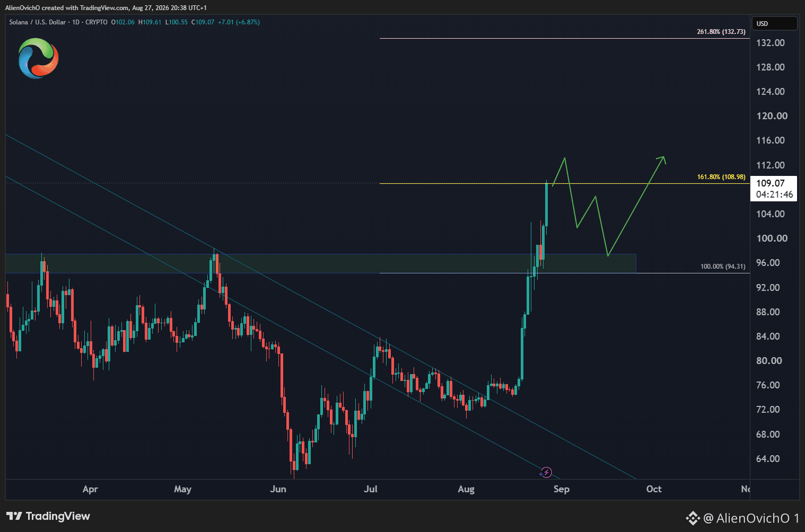
Task: Click the Binance diamond icon beside @ AlienOvichO
Action: [x=693, y=518]
